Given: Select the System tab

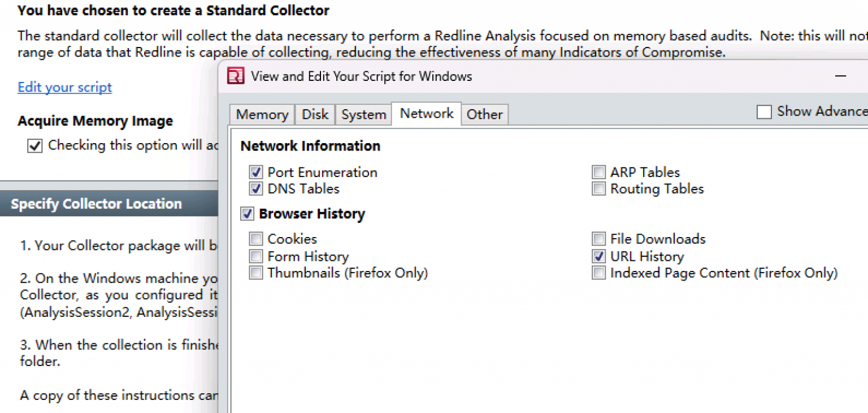Looking at the screenshot, I should coord(363,114).
